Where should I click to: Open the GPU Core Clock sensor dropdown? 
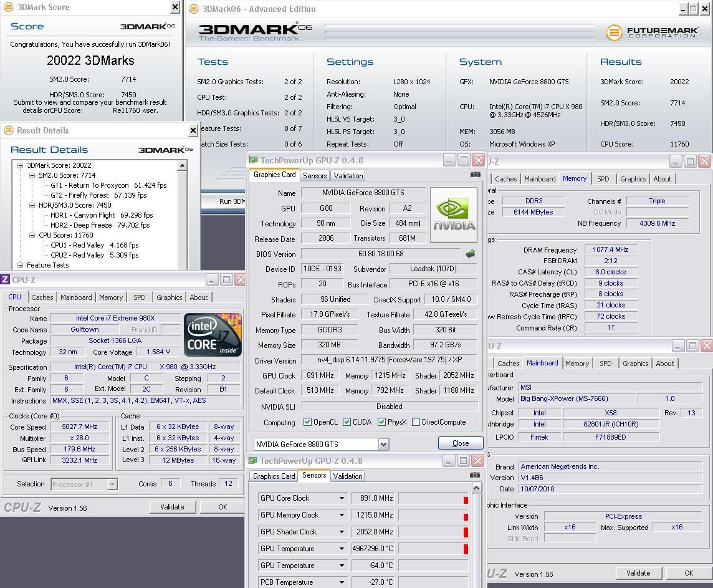tap(342, 498)
